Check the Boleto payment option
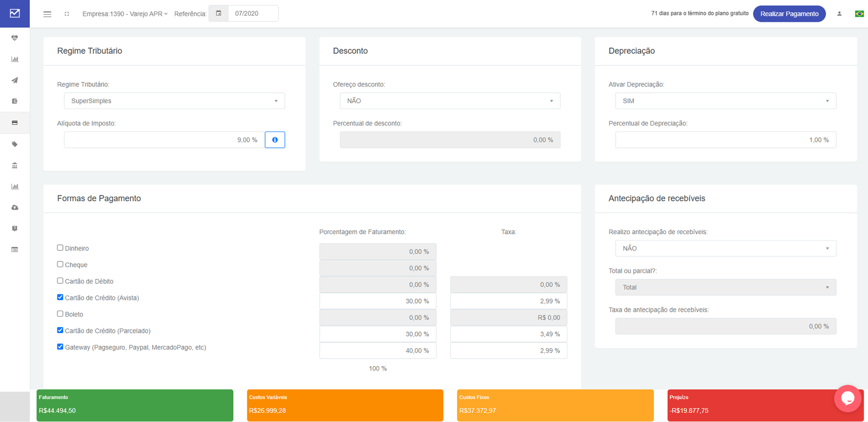This screenshot has width=868, height=422. tap(60, 313)
